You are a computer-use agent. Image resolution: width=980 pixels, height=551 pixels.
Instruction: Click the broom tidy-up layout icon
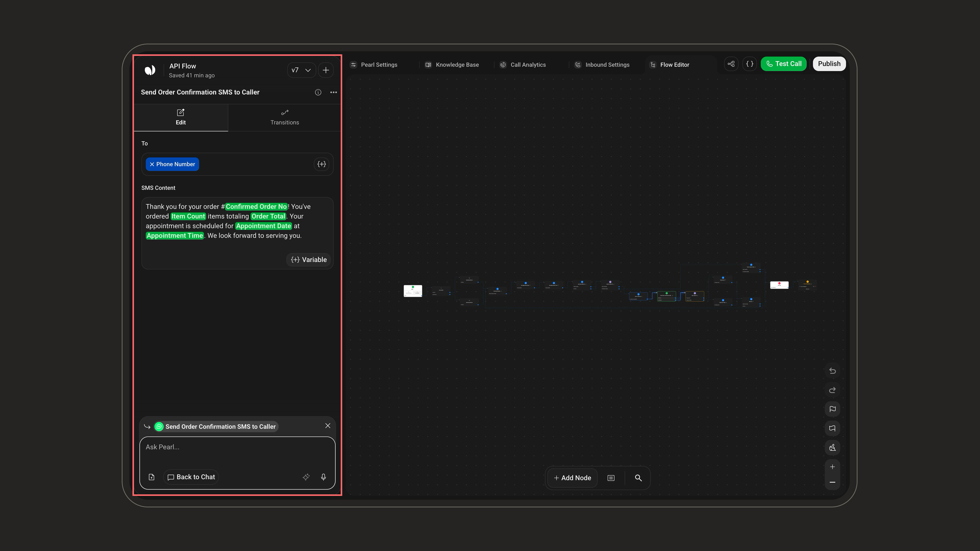click(x=832, y=447)
